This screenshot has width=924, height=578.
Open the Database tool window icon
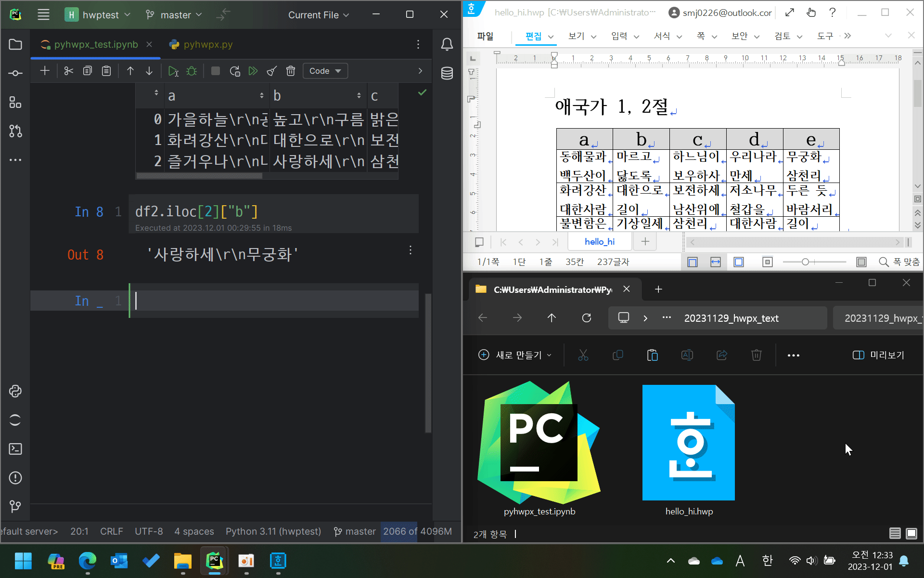[447, 73]
